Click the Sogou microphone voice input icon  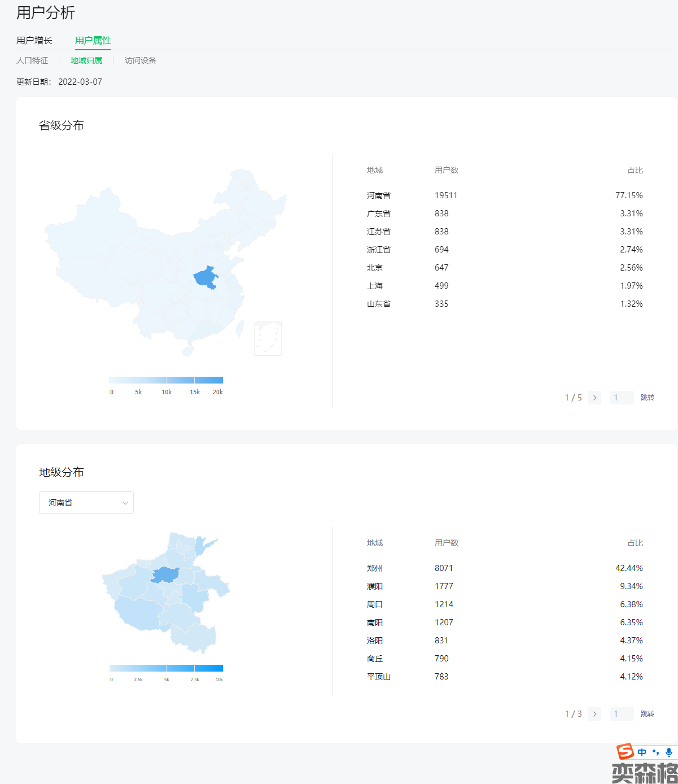point(669,752)
